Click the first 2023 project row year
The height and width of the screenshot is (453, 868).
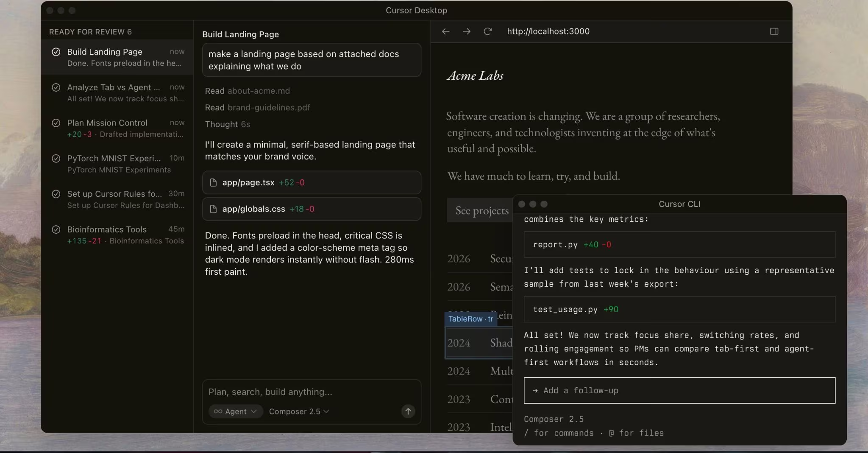(x=459, y=399)
